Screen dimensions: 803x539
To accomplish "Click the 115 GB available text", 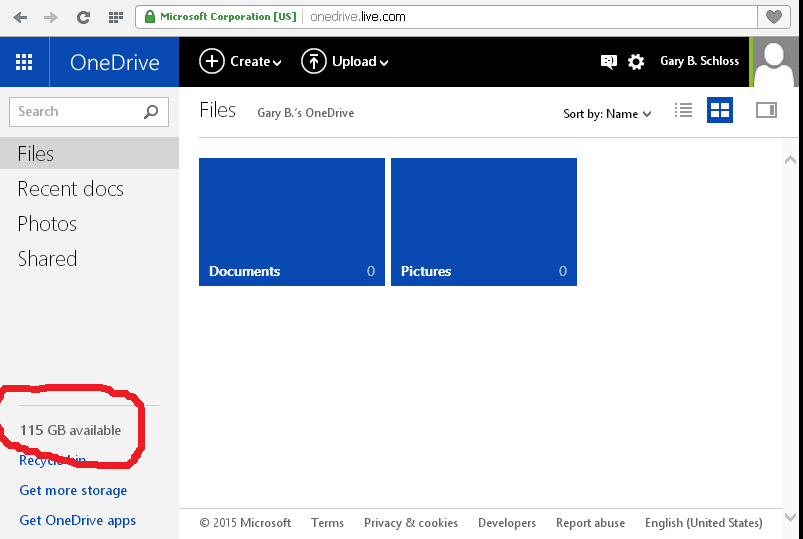I will 70,430.
